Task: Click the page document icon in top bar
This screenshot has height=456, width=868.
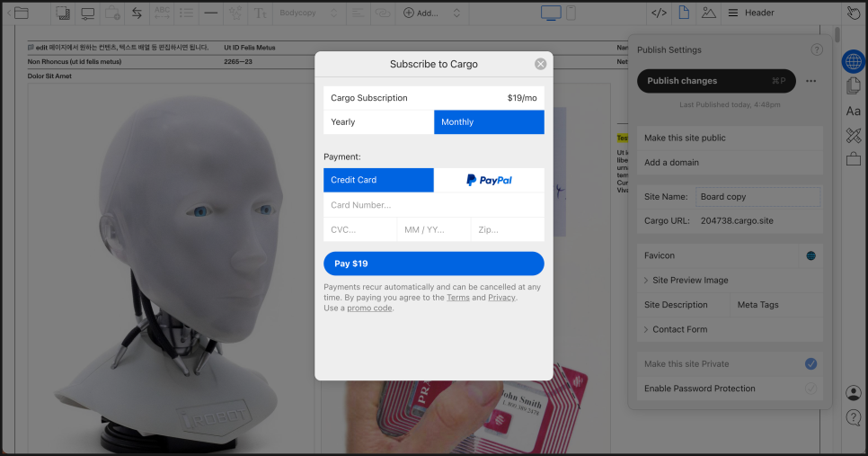Action: click(x=684, y=13)
